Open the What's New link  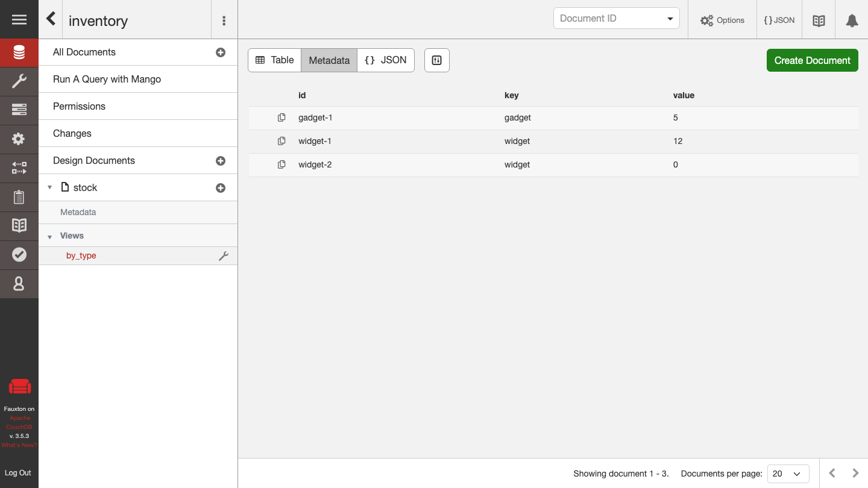point(19,445)
